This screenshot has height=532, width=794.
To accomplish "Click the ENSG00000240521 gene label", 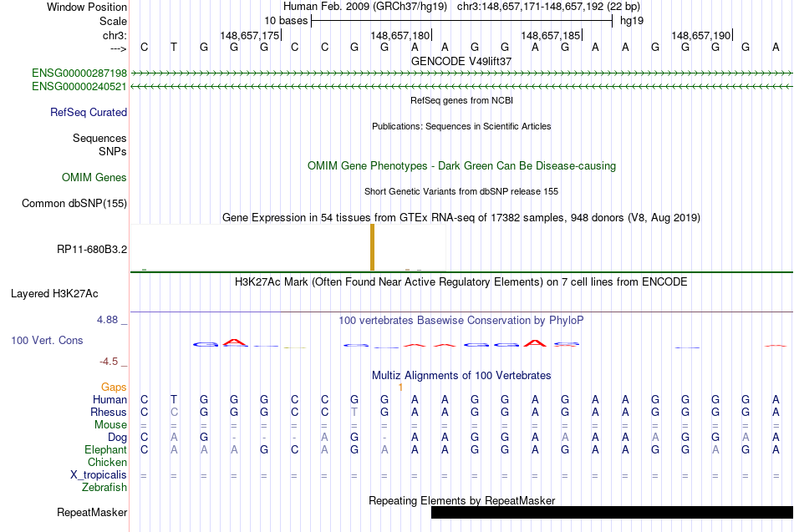I will click(x=79, y=87).
